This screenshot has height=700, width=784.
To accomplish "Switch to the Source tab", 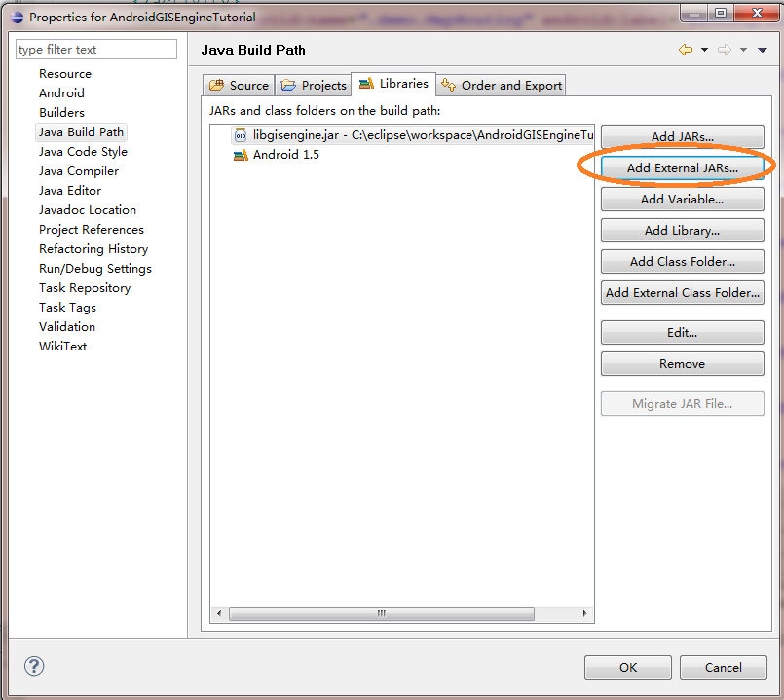I will pyautogui.click(x=239, y=85).
